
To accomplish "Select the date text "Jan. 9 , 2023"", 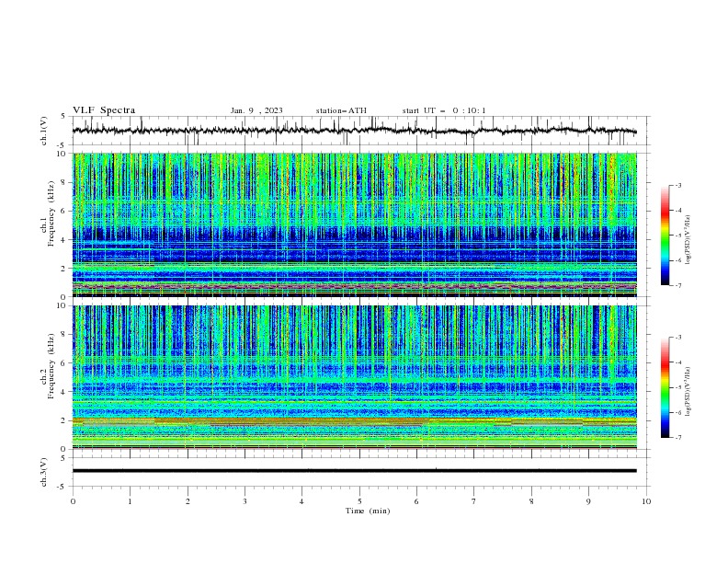I will coord(256,110).
